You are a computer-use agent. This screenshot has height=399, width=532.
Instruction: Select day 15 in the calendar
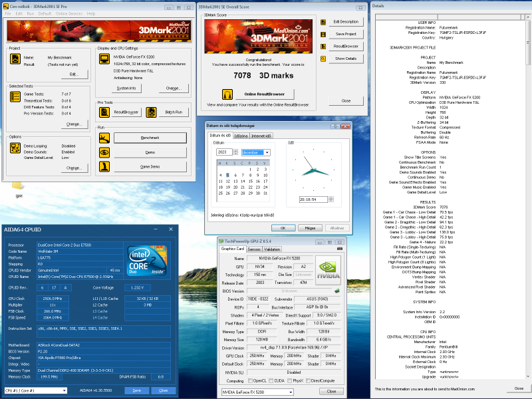(x=251, y=181)
